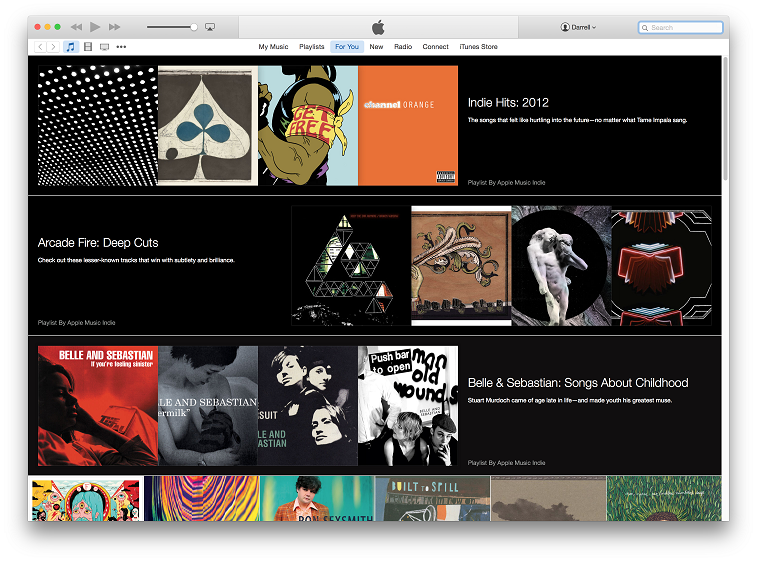This screenshot has width=757, height=561.
Task: Start playback with the play button
Action: click(x=95, y=27)
